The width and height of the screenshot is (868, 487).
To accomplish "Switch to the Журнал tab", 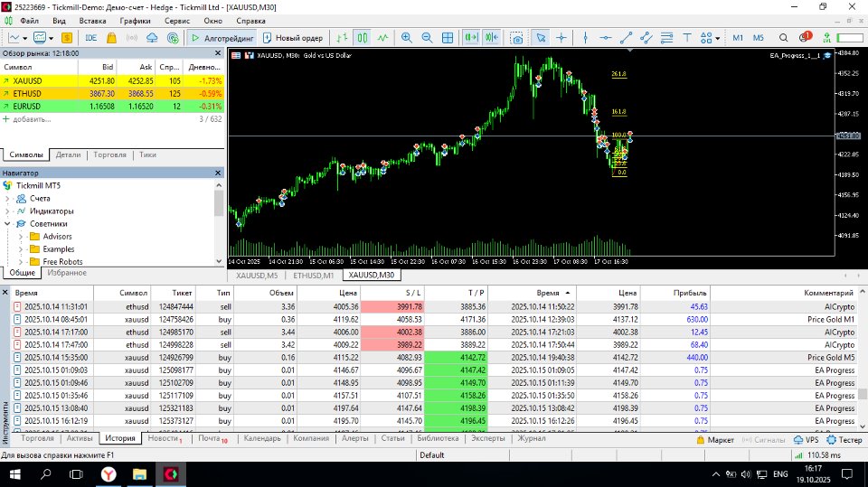I will point(532,438).
